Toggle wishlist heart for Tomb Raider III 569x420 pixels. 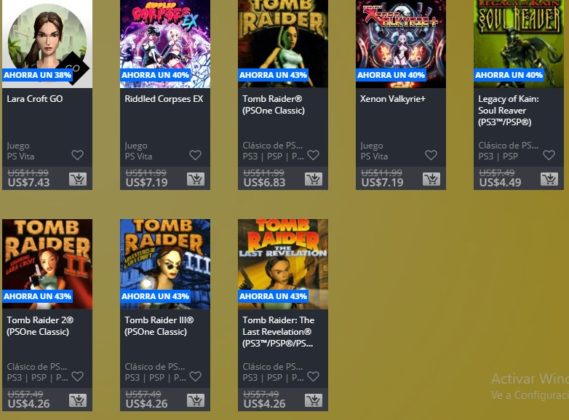[195, 376]
